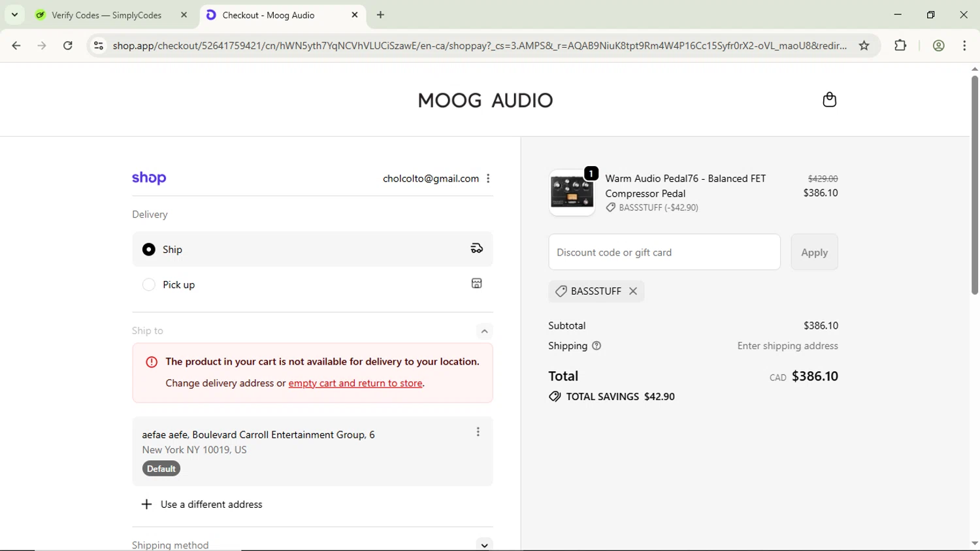Screen dimensions: 980x551
Task: Click the crossed-out $429.00 price
Action: pyautogui.click(x=823, y=178)
